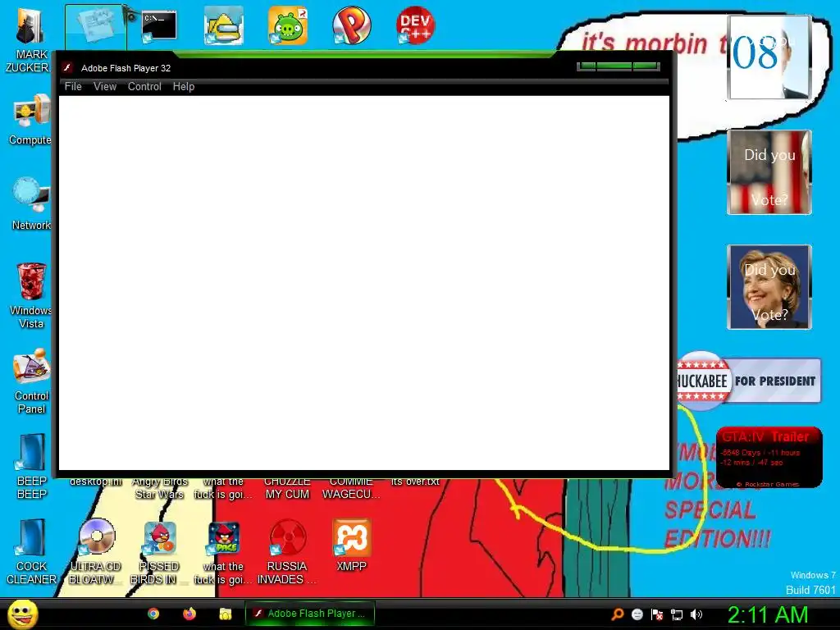Click the Huckabee For President gadget

point(749,381)
